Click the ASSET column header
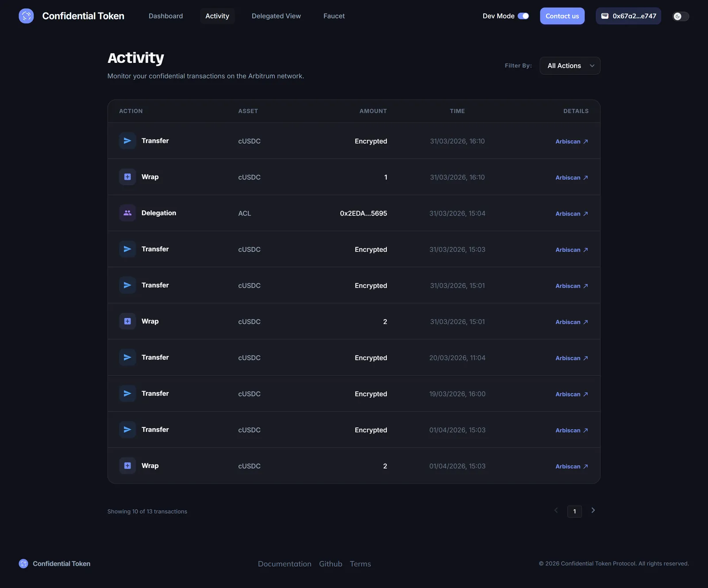Image resolution: width=708 pixels, height=588 pixels. tap(248, 111)
